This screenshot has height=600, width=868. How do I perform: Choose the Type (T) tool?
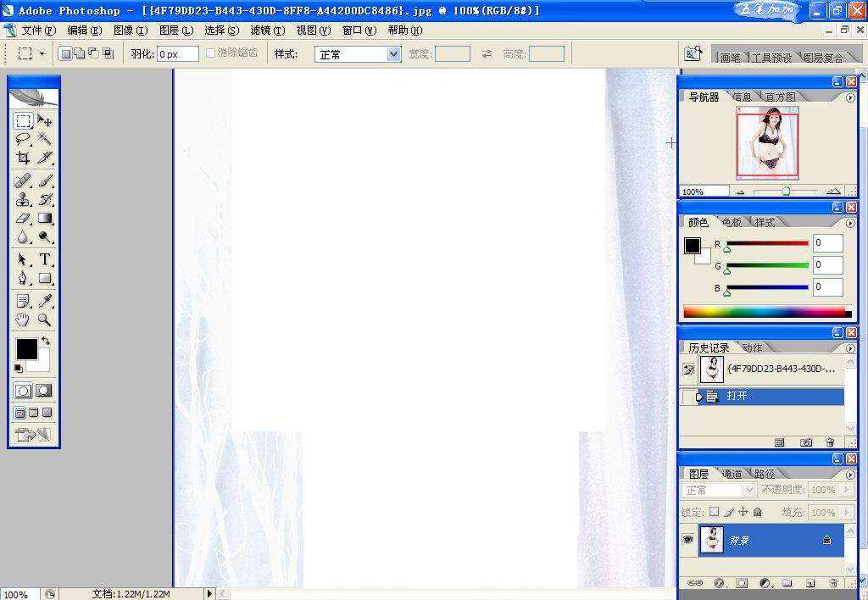pos(45,259)
